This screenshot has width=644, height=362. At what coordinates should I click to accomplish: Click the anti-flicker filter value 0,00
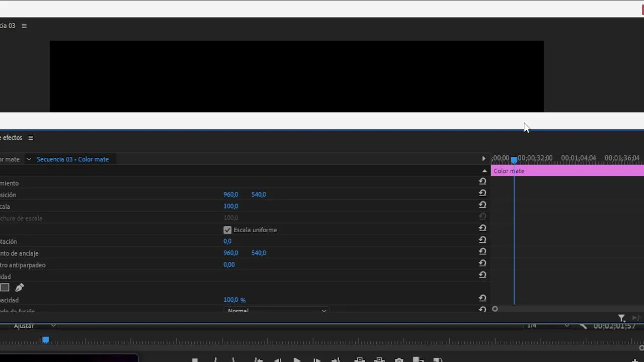point(229,264)
